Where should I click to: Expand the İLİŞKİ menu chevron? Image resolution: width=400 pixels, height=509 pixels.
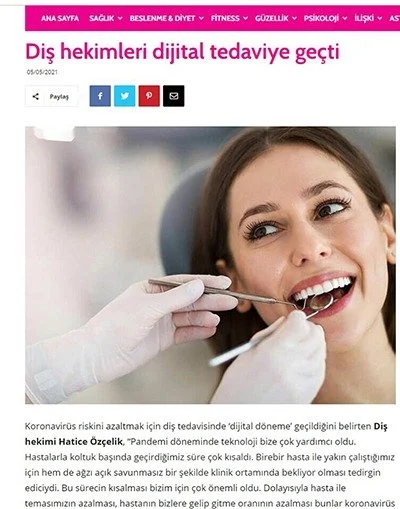click(x=380, y=19)
